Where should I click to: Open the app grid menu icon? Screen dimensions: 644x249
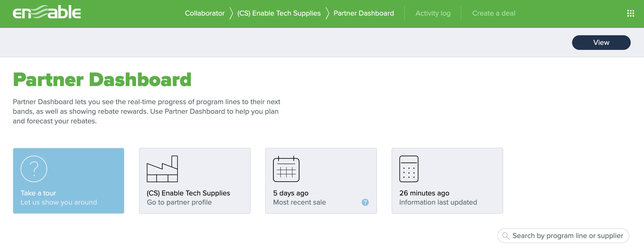(x=630, y=13)
